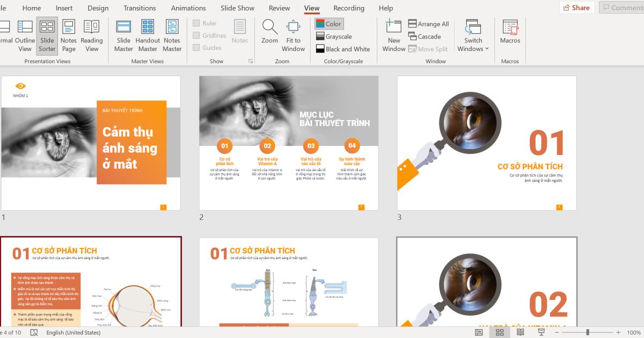
Task: Open a New Window
Action: coord(394,36)
